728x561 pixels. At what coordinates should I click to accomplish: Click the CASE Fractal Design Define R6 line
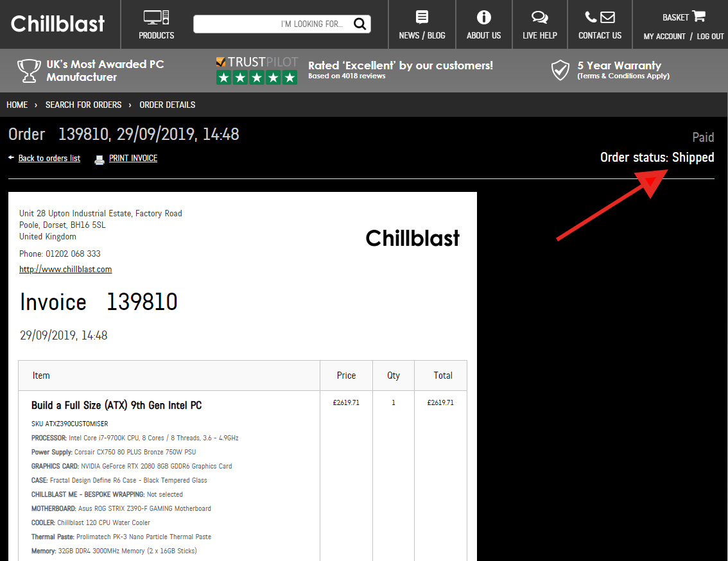(119, 481)
